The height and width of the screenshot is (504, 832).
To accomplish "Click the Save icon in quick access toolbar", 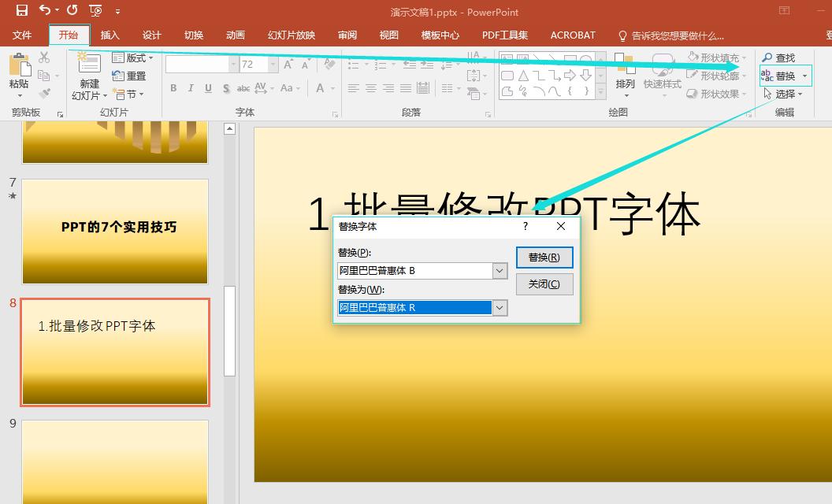I will tap(21, 11).
